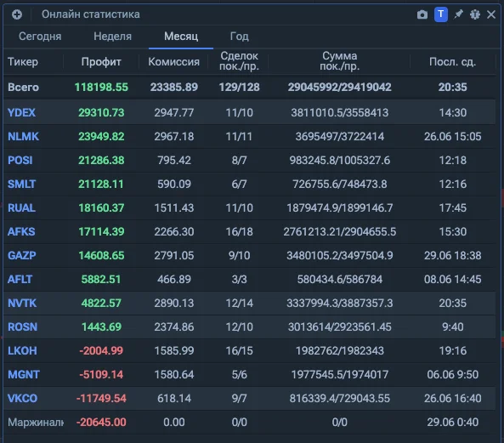Click NLMK profit value 23949.82
This screenshot has height=443, width=504.
pos(101,137)
